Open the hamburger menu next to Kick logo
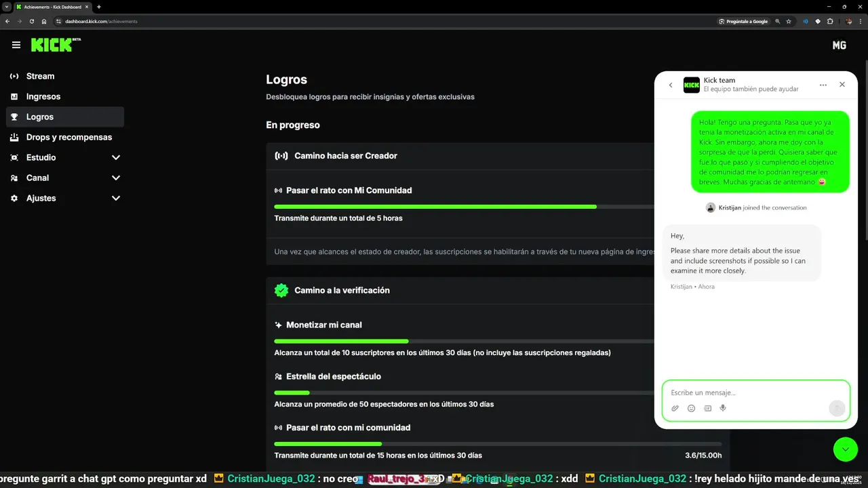The image size is (868, 488). click(16, 45)
